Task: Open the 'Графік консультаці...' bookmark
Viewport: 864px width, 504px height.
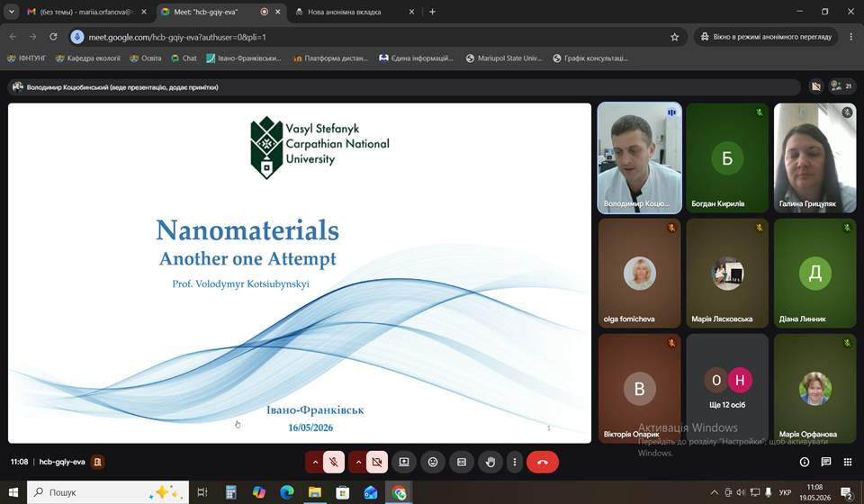Action: point(590,58)
